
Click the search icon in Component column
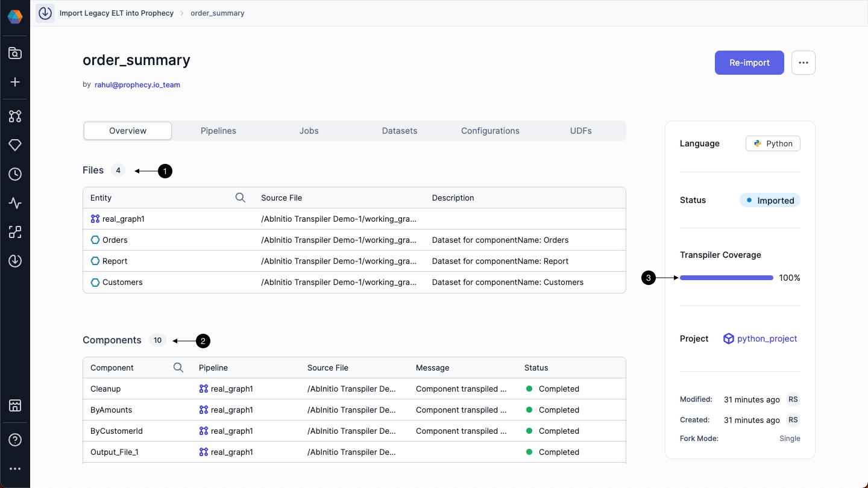coord(178,367)
